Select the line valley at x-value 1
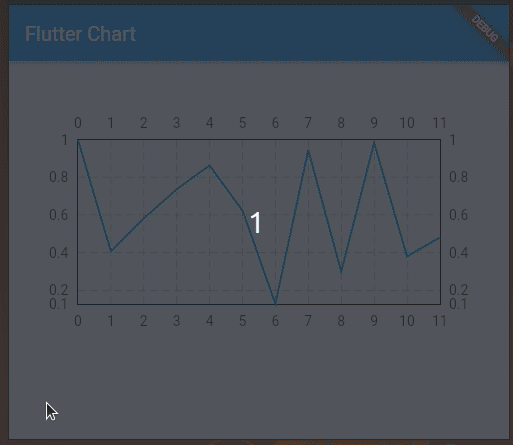The height and width of the screenshot is (445, 513). [111, 251]
